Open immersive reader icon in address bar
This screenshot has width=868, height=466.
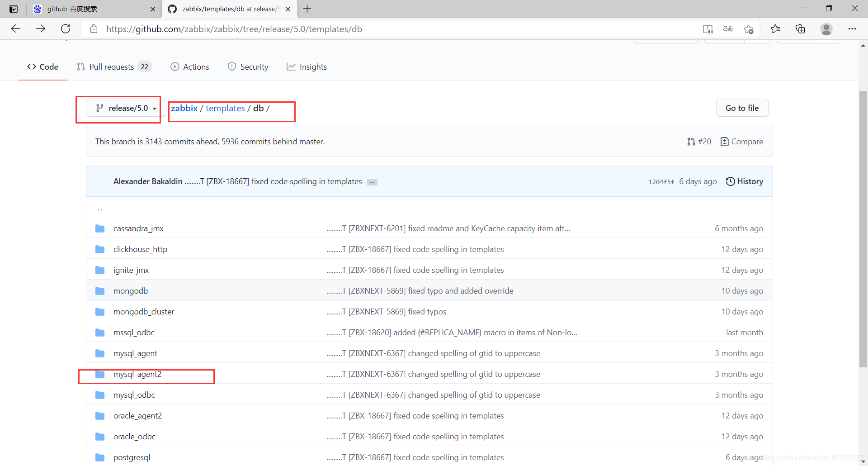tap(708, 29)
